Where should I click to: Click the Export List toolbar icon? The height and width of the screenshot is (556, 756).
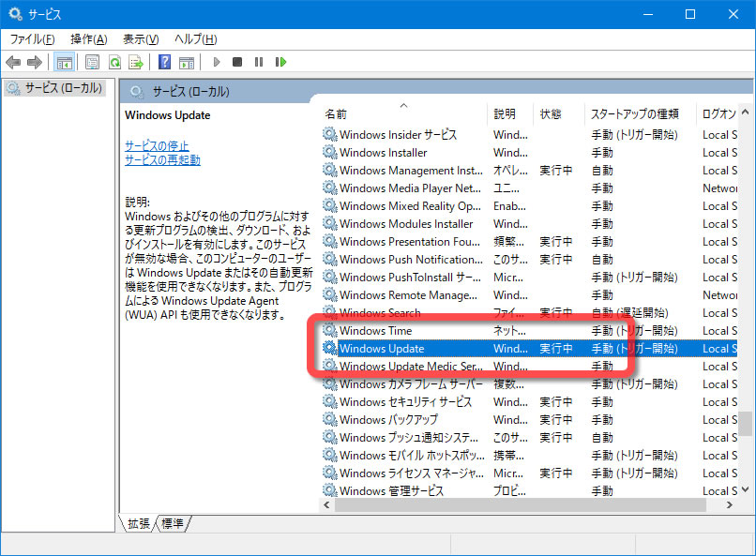pos(136,62)
